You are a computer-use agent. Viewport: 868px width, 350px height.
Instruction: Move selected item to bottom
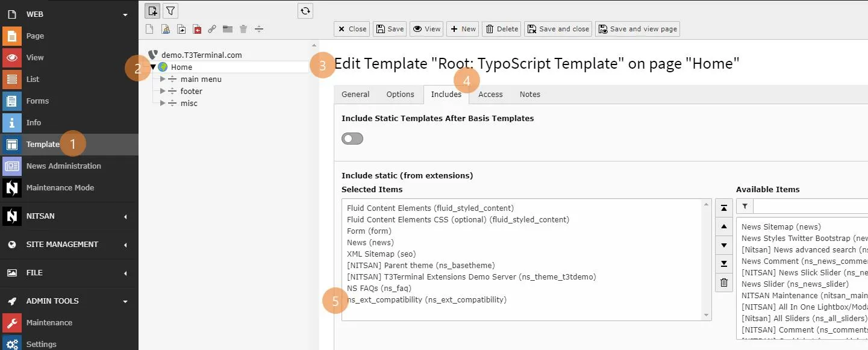point(724,264)
